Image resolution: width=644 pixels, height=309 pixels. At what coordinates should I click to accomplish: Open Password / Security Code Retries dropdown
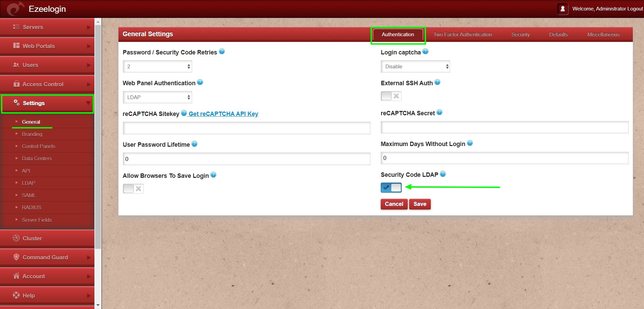tap(157, 67)
